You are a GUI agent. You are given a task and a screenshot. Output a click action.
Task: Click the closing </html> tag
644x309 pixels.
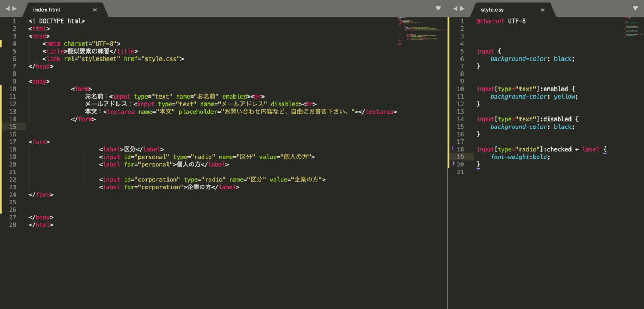pos(41,225)
